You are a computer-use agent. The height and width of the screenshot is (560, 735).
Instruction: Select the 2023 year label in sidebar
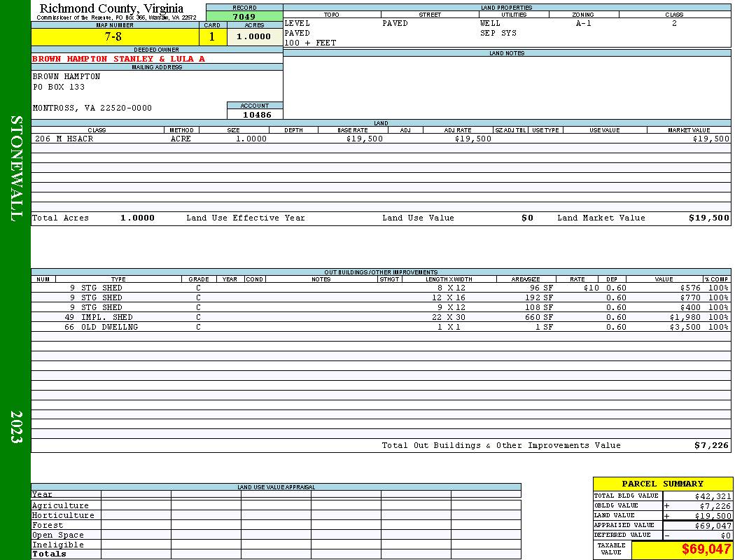pos(15,427)
